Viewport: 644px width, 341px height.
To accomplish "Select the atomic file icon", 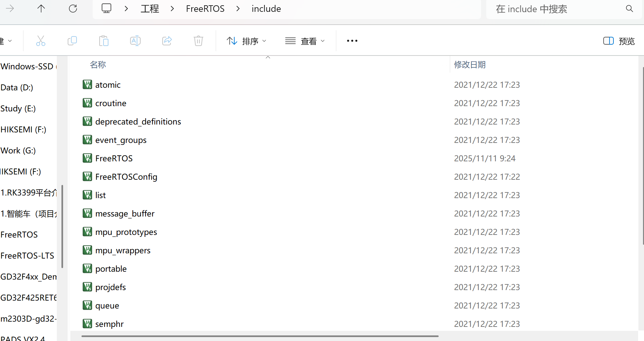I will [x=87, y=85].
